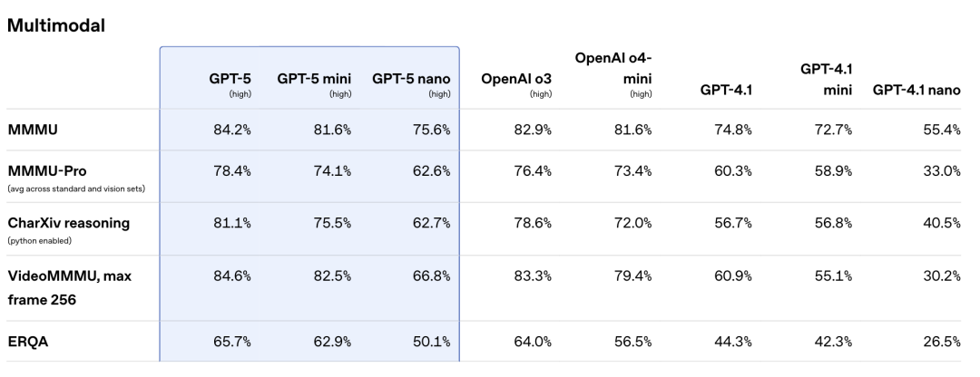Click the GPT-4.1 nano column header
Screen dimensions: 980x377
[916, 90]
